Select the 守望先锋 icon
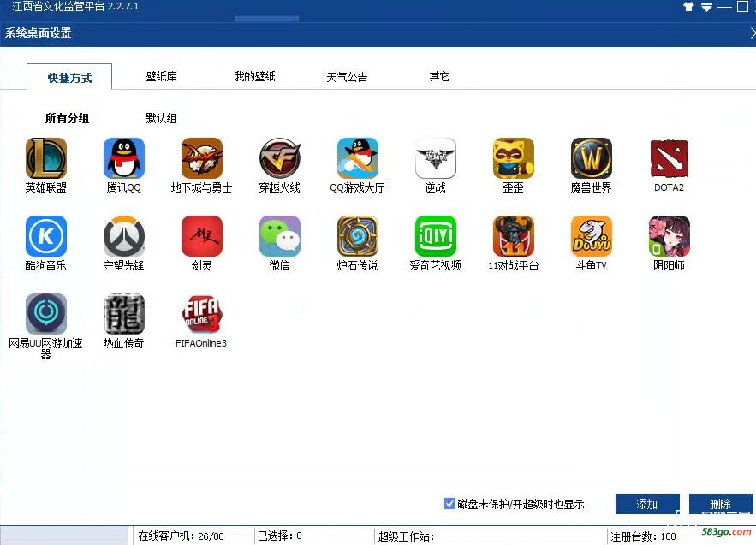Image resolution: width=756 pixels, height=545 pixels. pyautogui.click(x=124, y=236)
